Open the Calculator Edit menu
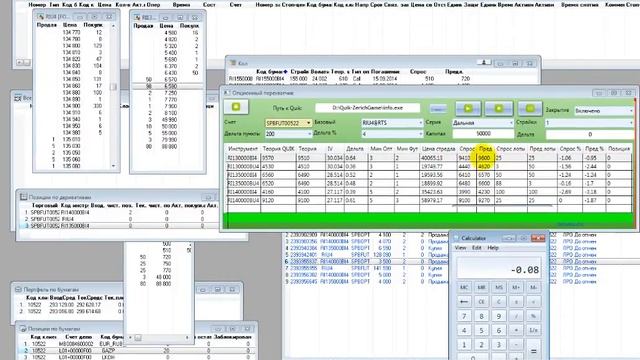 point(477,248)
